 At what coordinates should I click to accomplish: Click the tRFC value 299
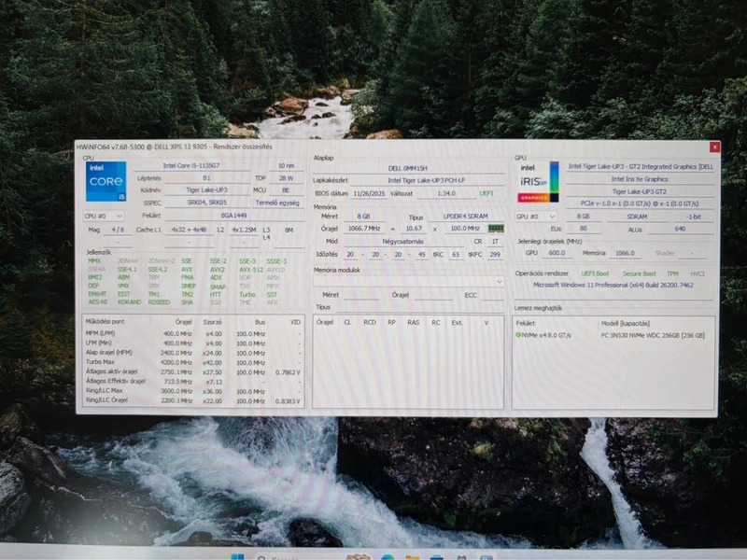[x=495, y=255]
